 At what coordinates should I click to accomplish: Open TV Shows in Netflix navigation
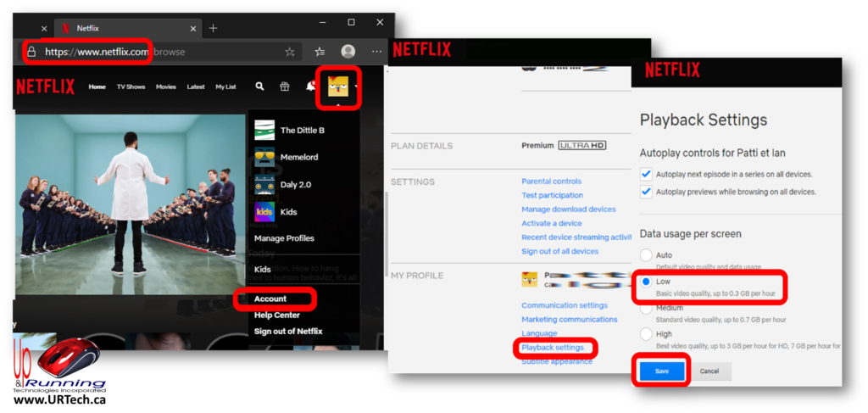tap(131, 87)
